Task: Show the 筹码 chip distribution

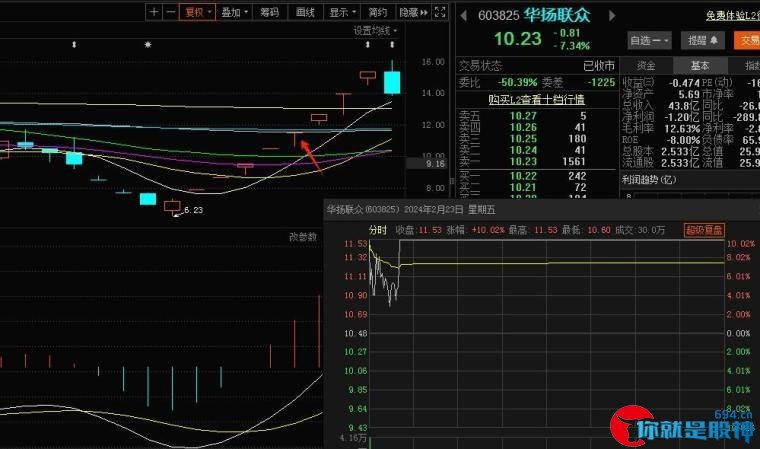Action: [x=269, y=12]
